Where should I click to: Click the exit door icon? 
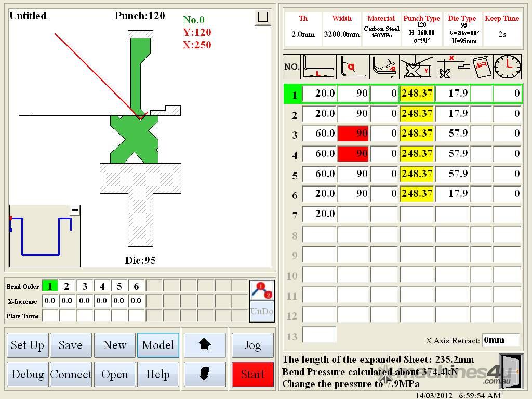click(x=511, y=371)
